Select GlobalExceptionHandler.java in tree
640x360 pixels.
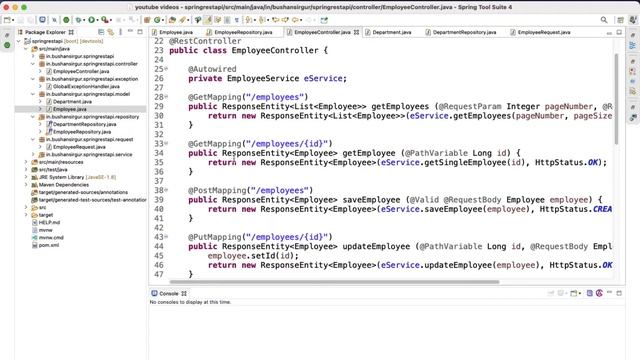tap(86, 87)
